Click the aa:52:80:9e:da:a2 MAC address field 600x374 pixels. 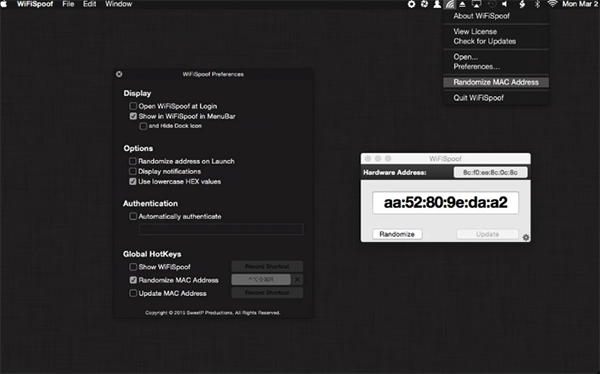pos(445,203)
